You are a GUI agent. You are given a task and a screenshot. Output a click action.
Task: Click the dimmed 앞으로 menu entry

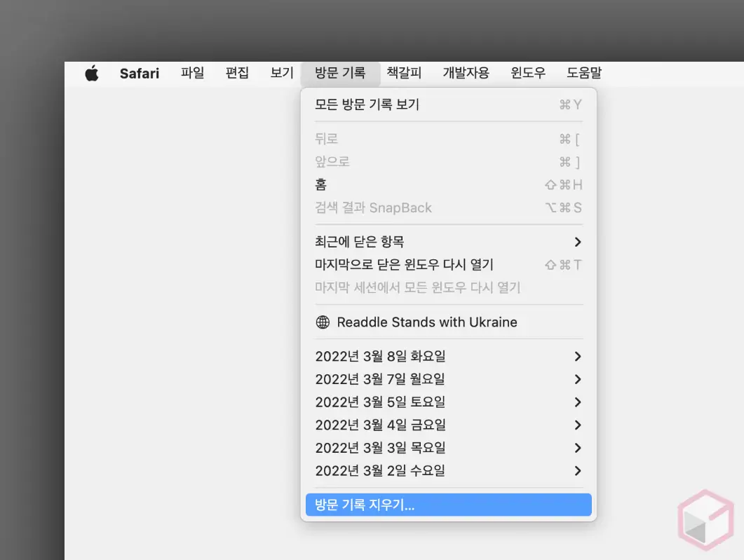click(448, 162)
